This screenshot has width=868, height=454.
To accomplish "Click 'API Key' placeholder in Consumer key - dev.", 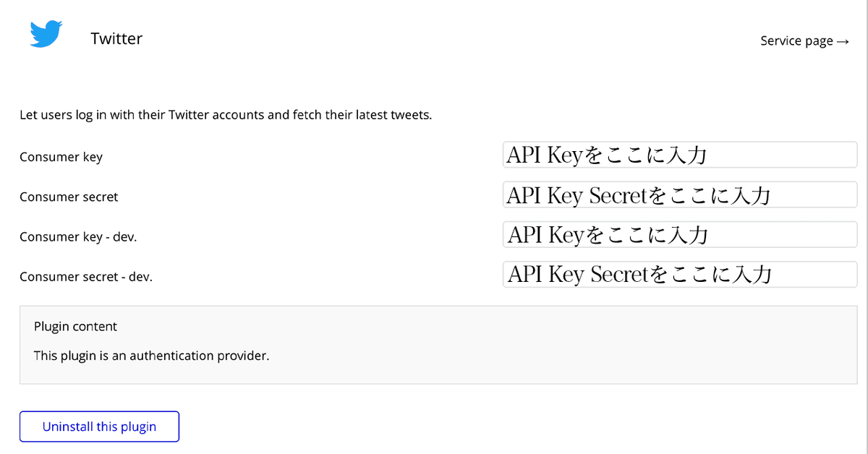I will 545,235.
